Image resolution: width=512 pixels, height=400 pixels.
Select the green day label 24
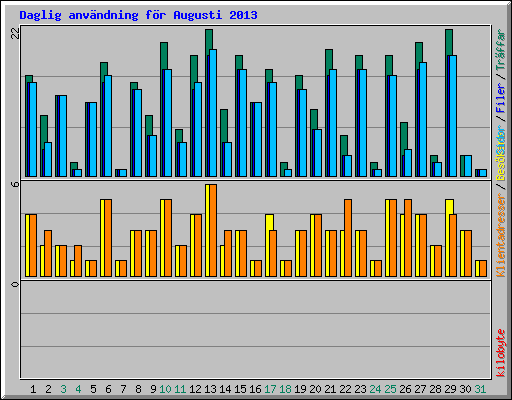pyautogui.click(x=375, y=389)
